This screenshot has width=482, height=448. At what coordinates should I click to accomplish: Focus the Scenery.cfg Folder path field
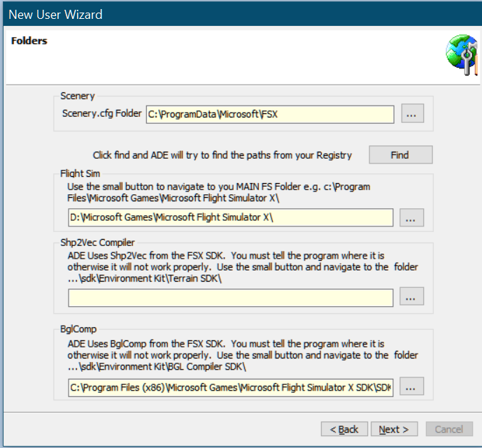[269, 115]
